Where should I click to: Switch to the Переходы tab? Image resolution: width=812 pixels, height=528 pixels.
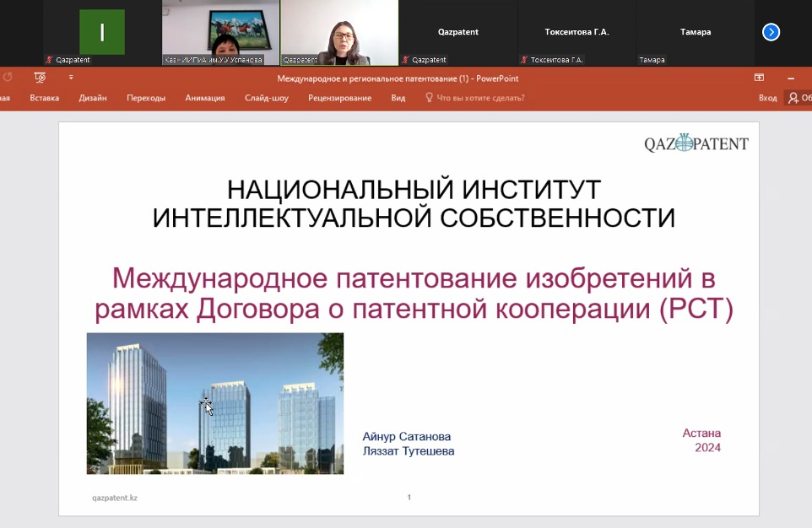click(x=146, y=98)
